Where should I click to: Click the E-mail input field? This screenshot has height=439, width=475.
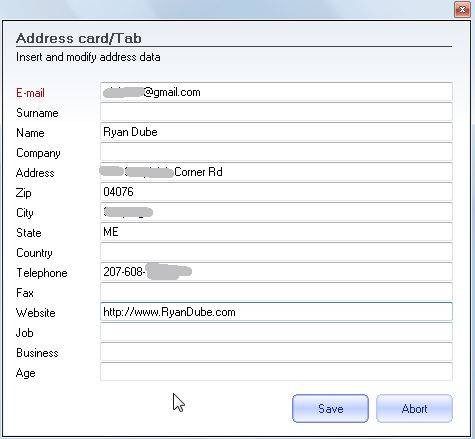pos(276,92)
